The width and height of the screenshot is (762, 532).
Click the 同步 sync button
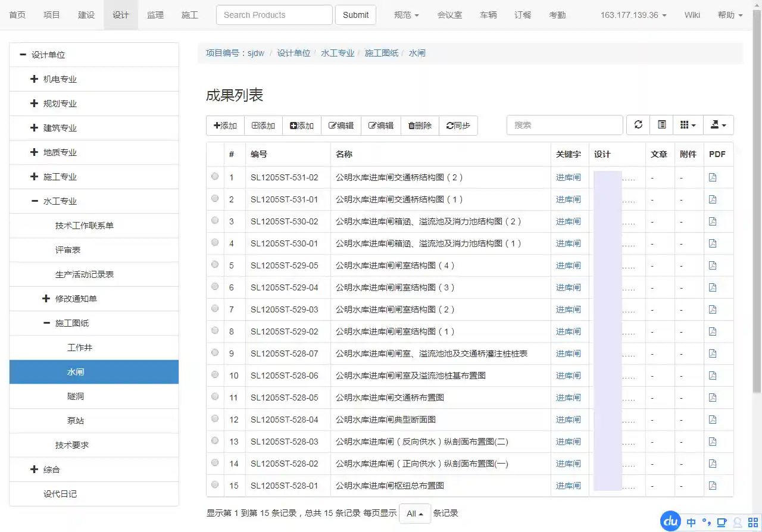coord(458,126)
